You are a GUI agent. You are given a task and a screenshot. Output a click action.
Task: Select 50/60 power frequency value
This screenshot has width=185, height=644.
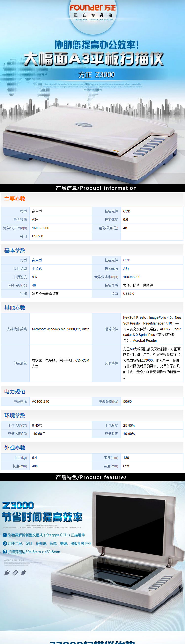(127, 402)
